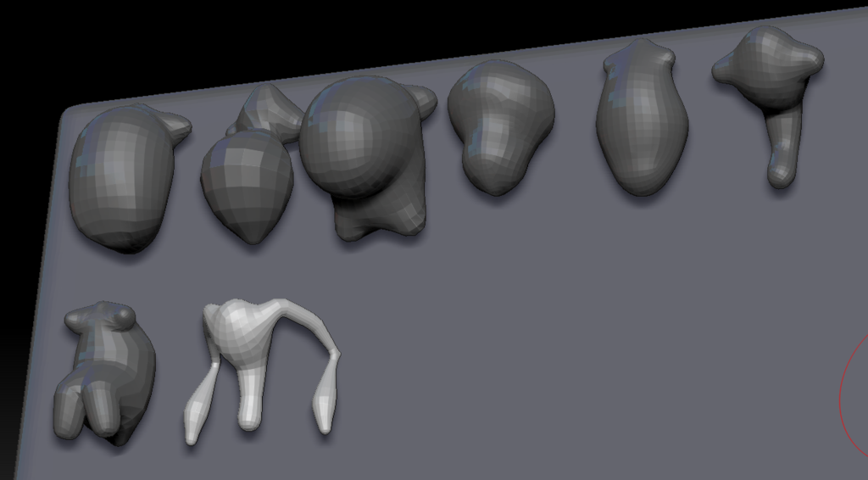This screenshot has width=868, height=480.
Task: Click the dark torso-shaped blob with legs
Action: (105, 374)
